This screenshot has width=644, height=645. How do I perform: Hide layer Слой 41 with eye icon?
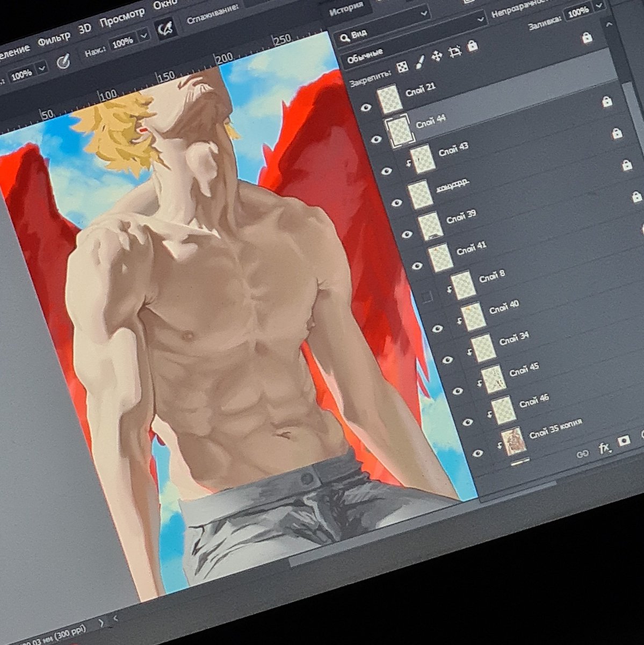coord(417,265)
